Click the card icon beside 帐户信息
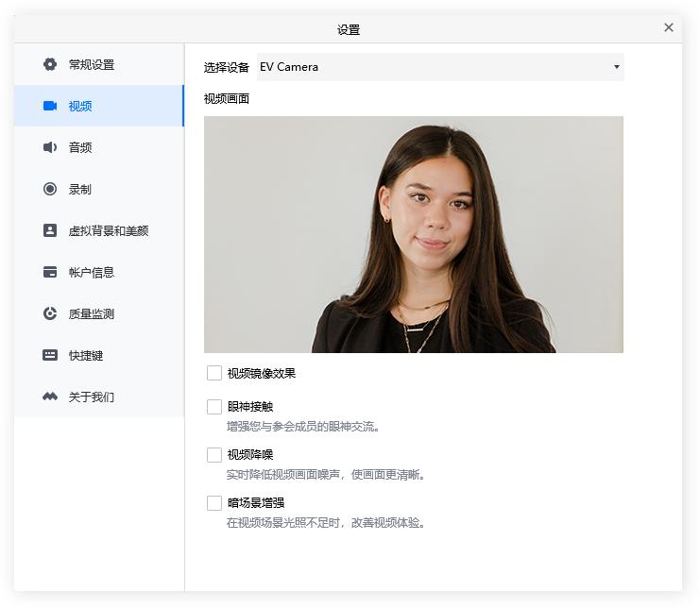Viewport: 700px width, 608px height. point(50,272)
